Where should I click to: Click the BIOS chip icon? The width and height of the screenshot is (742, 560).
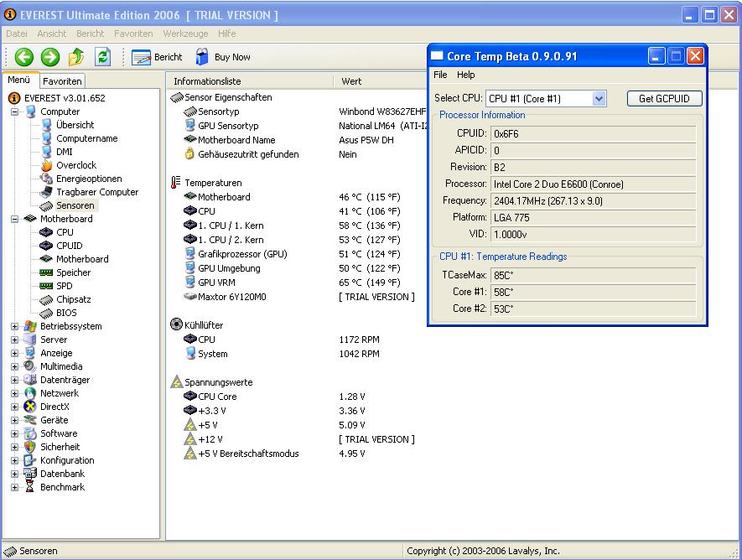(46, 313)
